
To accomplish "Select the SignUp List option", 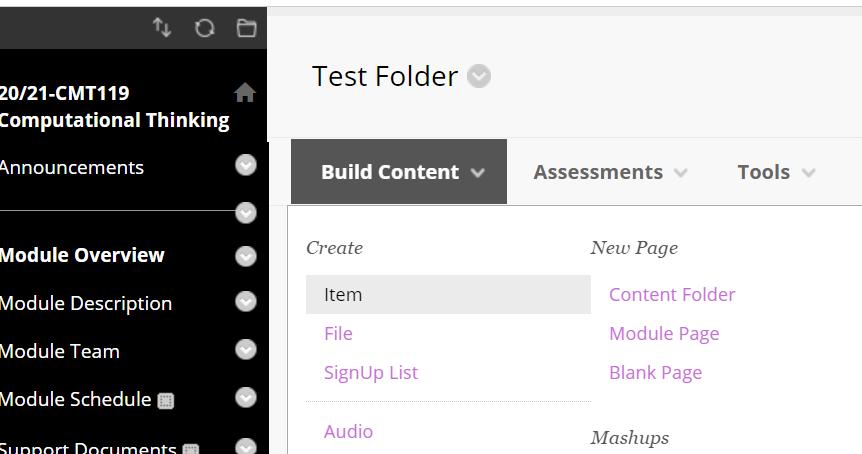I will point(371,373).
